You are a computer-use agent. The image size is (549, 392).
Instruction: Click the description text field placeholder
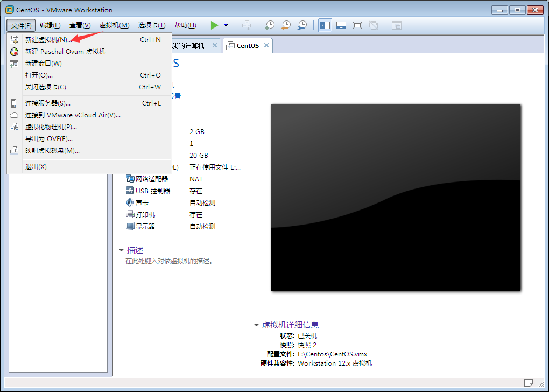coord(170,261)
